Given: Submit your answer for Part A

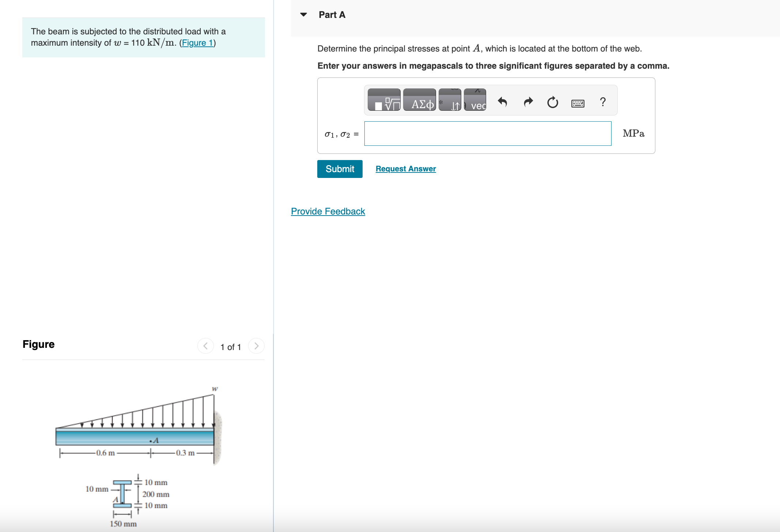Looking at the screenshot, I should (340, 169).
